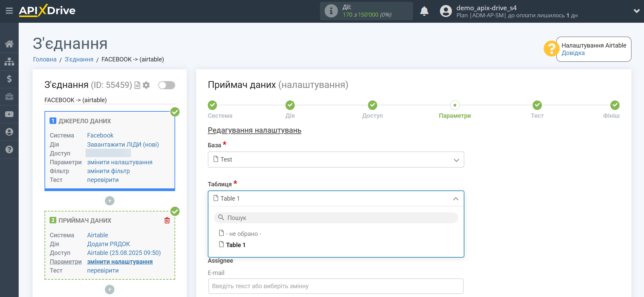Delete data receiver with trash icon
644x297 pixels.
click(x=167, y=221)
